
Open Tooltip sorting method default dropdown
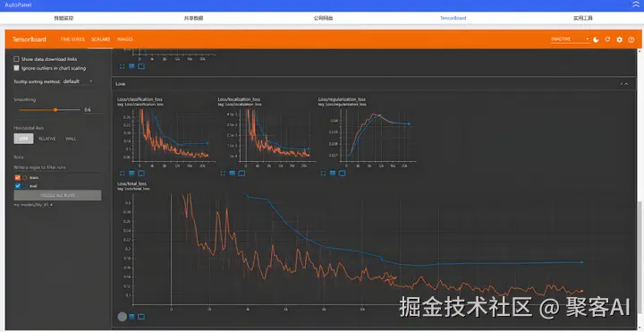tap(78, 81)
